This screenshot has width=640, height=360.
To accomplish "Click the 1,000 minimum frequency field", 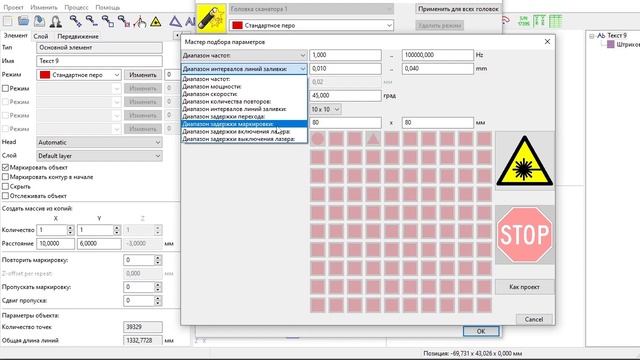I will [x=345, y=55].
